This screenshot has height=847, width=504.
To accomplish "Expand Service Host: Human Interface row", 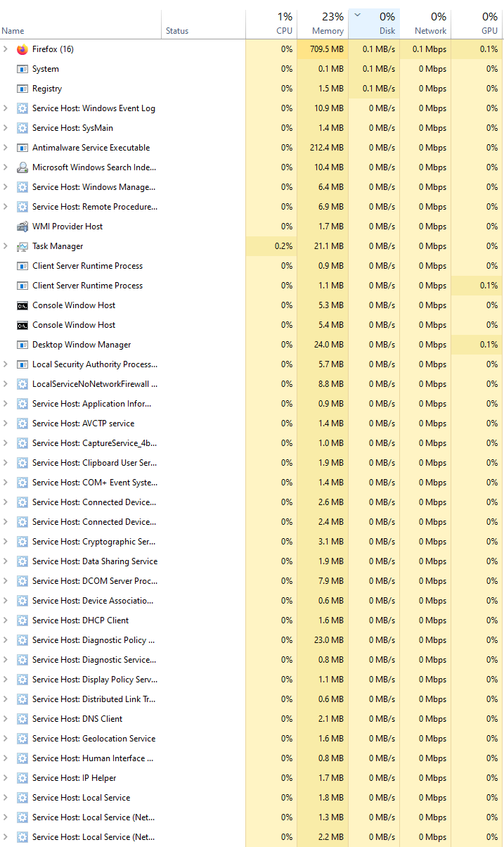I will click(x=6, y=758).
